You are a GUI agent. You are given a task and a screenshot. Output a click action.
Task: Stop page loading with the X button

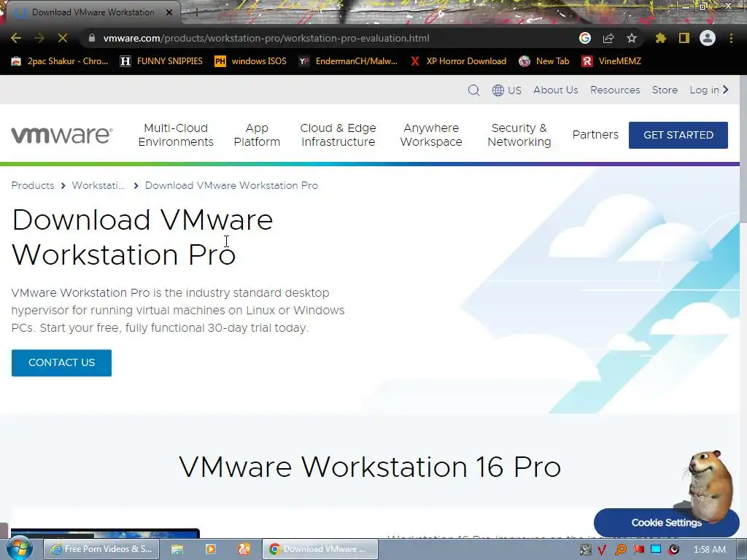point(63,38)
